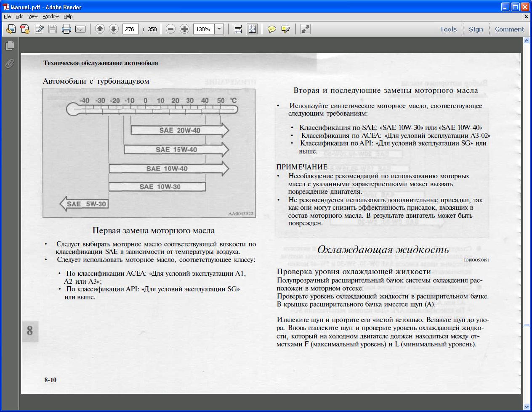Open the View menu
Image resolution: width=532 pixels, height=412 pixels.
point(33,16)
